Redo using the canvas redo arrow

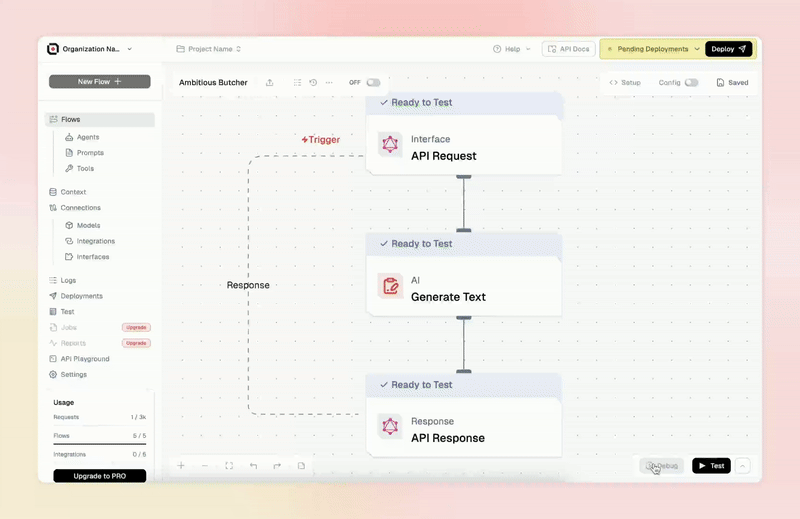pos(277,465)
